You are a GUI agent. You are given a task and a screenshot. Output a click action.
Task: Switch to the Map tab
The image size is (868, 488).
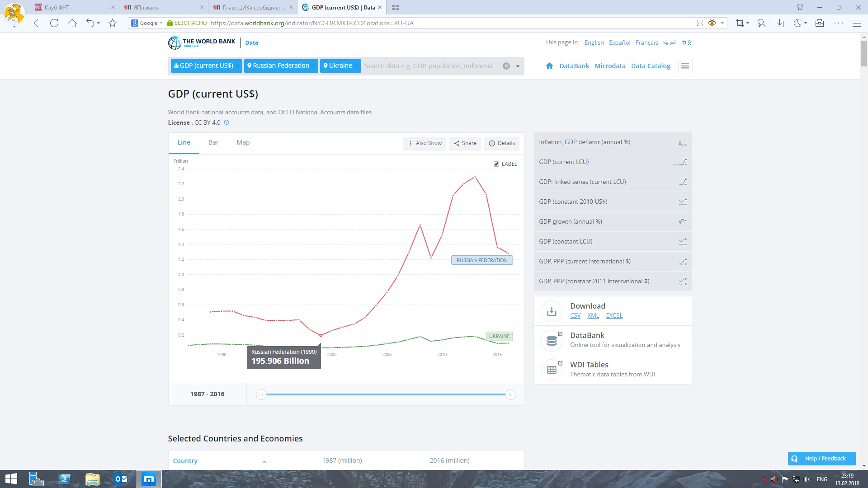243,142
